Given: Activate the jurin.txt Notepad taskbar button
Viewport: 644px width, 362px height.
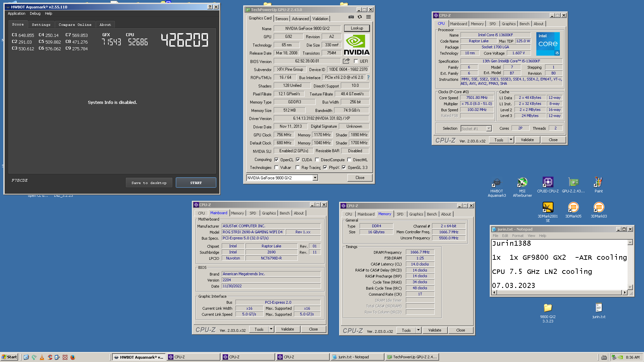Looking at the screenshot, I should [357, 357].
